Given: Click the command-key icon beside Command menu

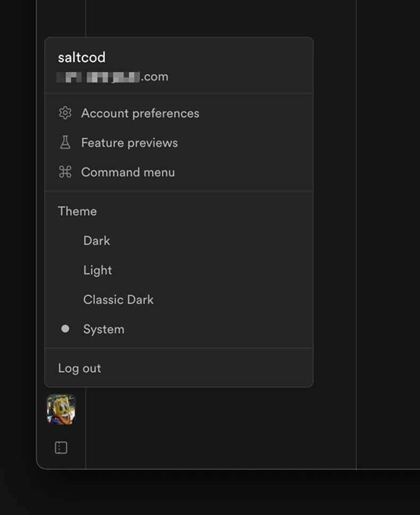Looking at the screenshot, I should click(65, 172).
